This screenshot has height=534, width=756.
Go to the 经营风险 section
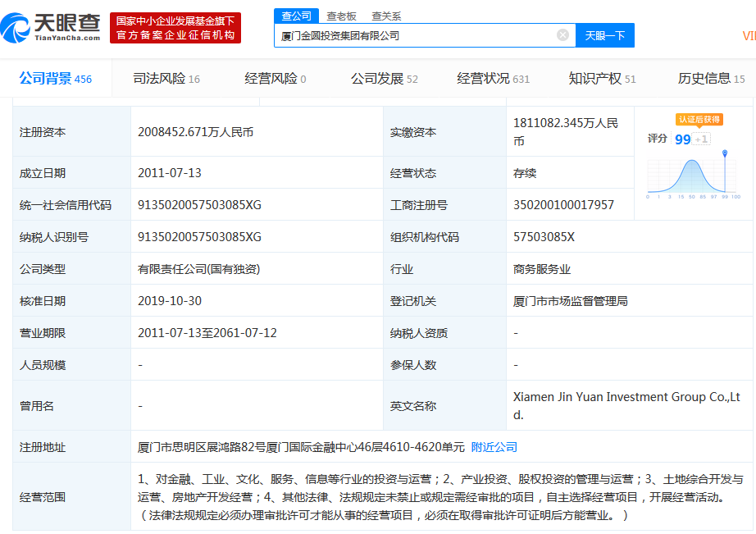(276, 79)
